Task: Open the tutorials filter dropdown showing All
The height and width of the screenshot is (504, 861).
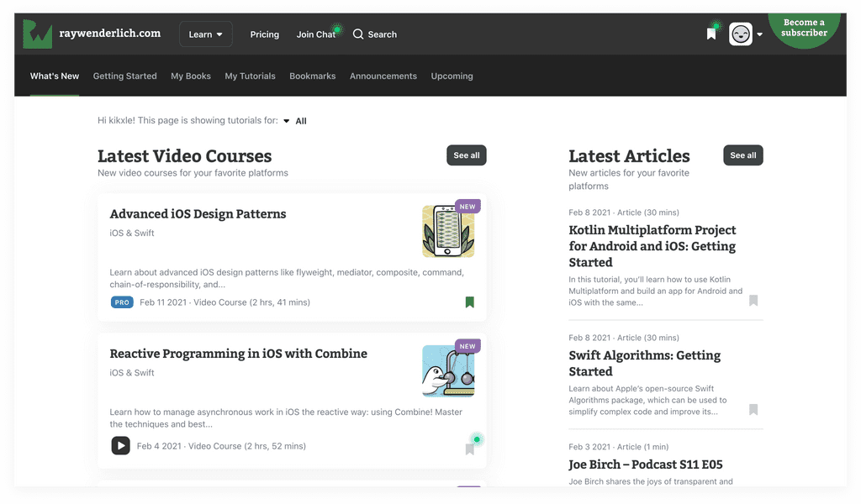Action: (x=295, y=121)
